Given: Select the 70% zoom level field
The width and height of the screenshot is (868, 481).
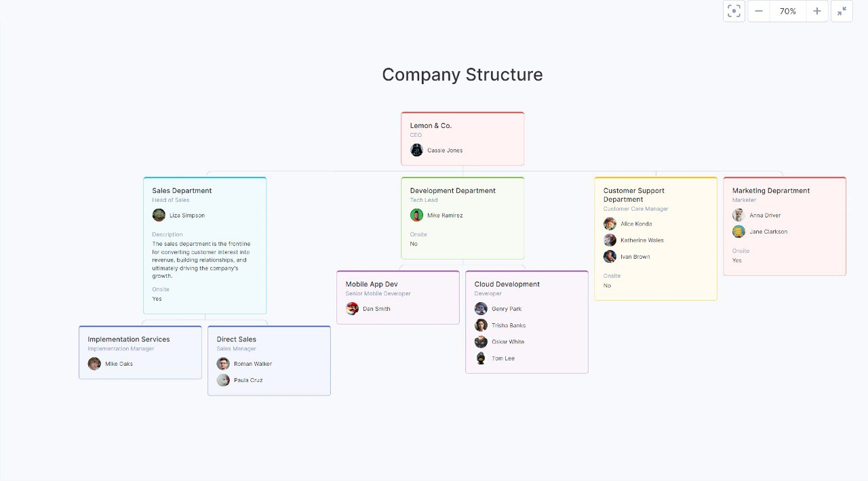Looking at the screenshot, I should tap(788, 11).
